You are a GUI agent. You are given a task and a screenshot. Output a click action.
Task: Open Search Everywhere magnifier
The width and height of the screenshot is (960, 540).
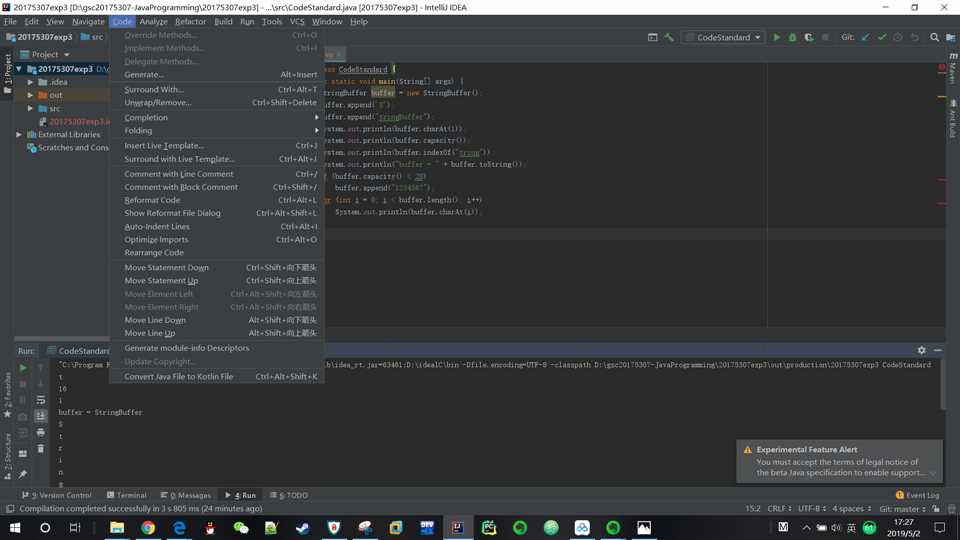pyautogui.click(x=934, y=37)
